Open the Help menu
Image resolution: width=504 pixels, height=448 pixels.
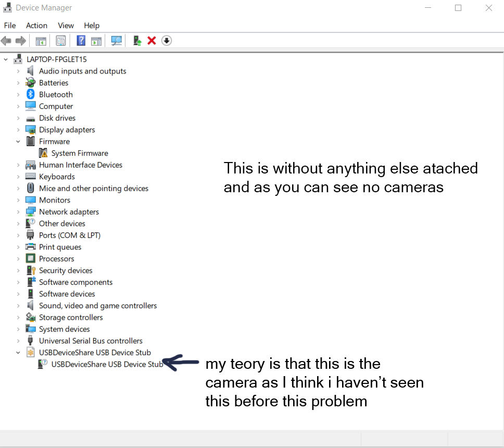pos(92,26)
